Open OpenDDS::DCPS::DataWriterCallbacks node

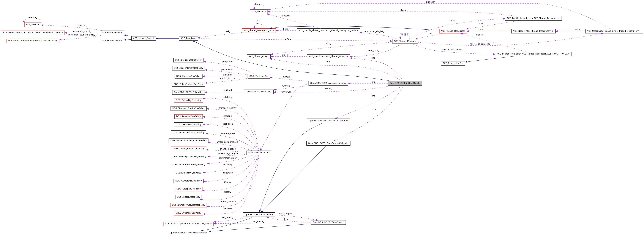(328, 121)
